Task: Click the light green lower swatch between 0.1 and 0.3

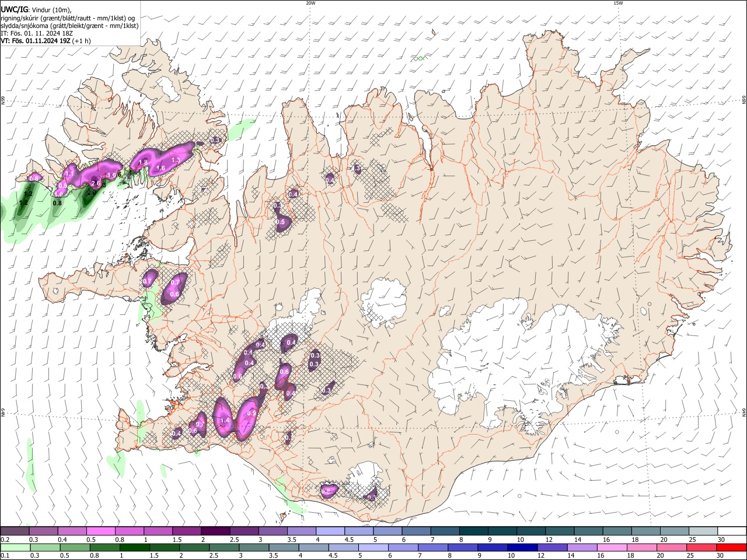Action: tap(15, 548)
